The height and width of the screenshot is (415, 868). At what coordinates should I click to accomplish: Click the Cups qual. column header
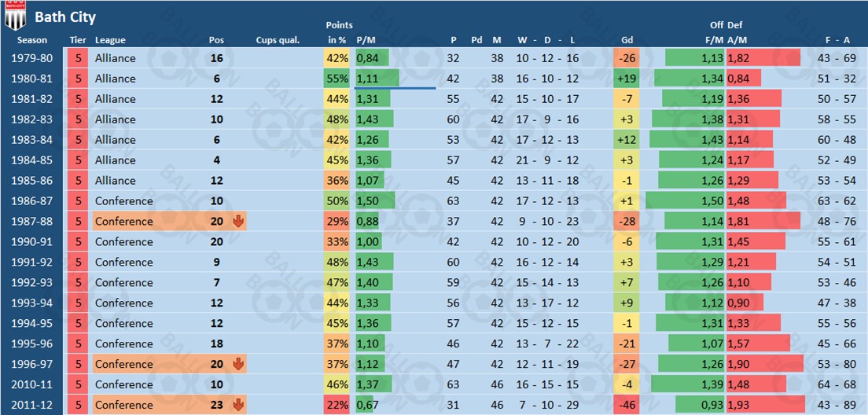click(278, 40)
